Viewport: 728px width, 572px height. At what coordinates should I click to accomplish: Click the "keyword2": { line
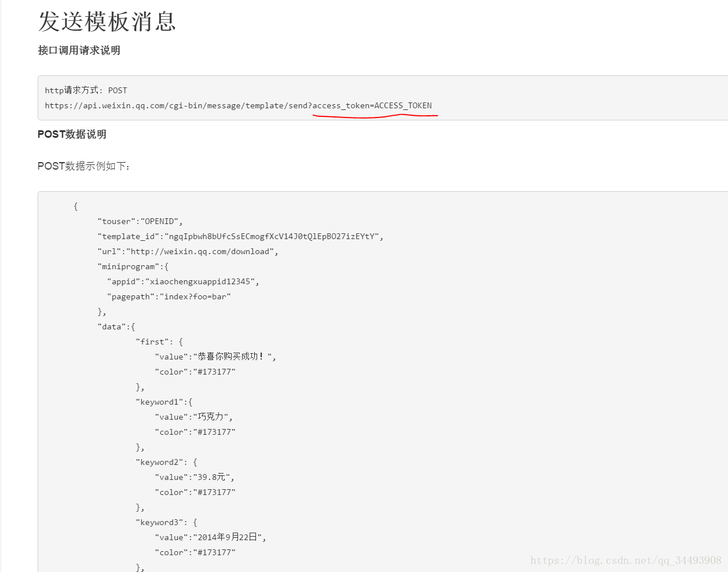166,462
